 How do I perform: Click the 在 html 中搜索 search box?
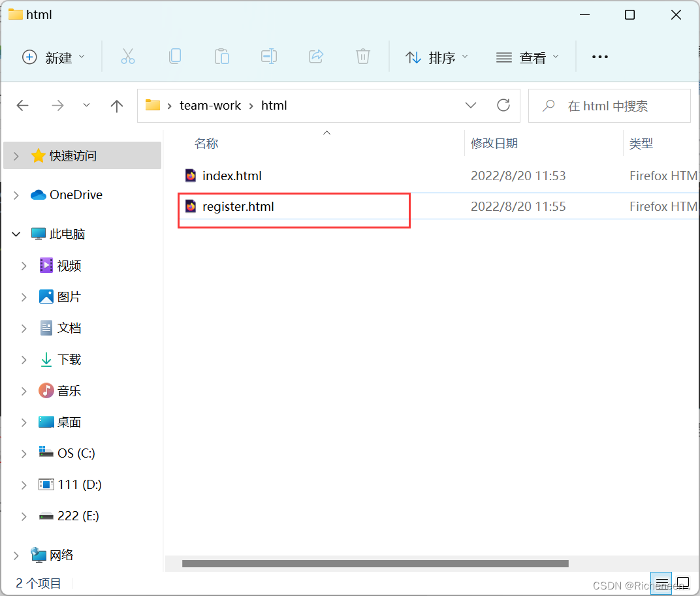pos(609,106)
